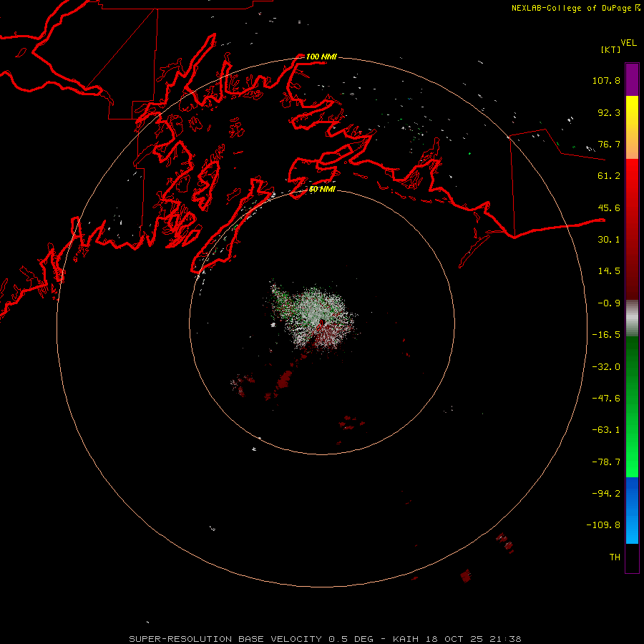Click the -47.6 velocity scale label
Viewport: 644px width, 644px height.
[606, 399]
